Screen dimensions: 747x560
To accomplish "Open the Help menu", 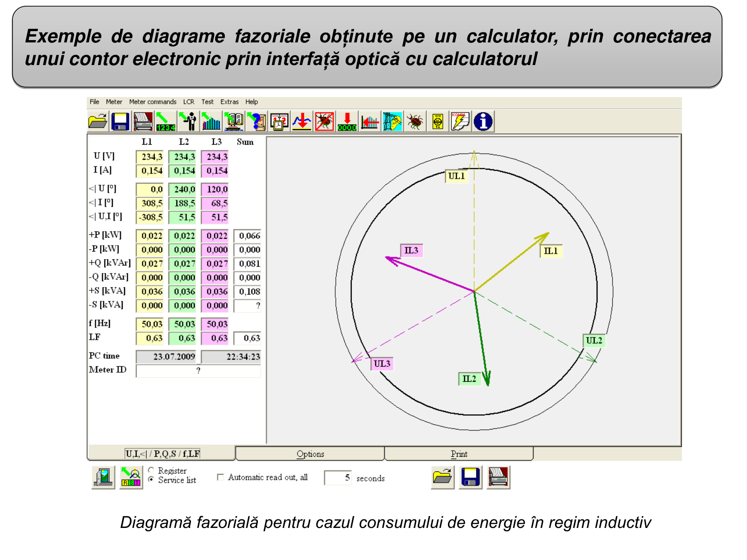I will click(252, 102).
